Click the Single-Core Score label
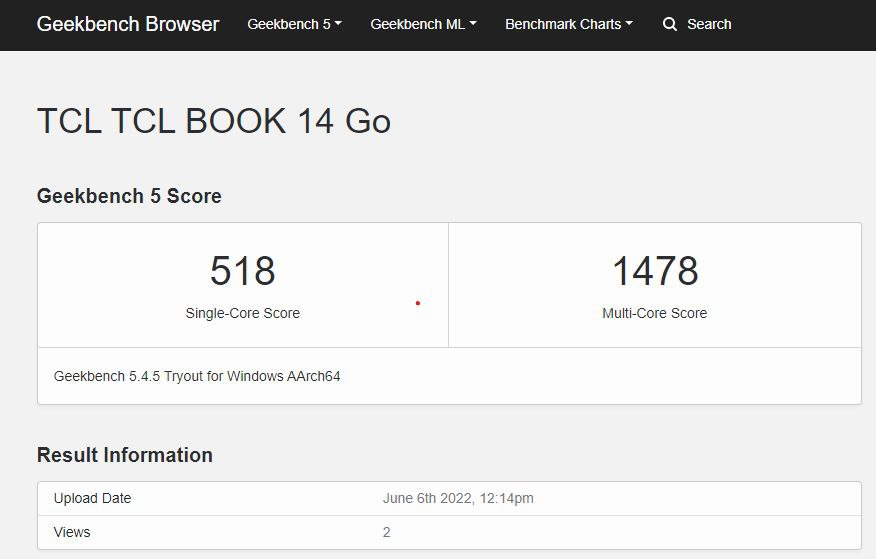This screenshot has height=559, width=876. coord(242,313)
